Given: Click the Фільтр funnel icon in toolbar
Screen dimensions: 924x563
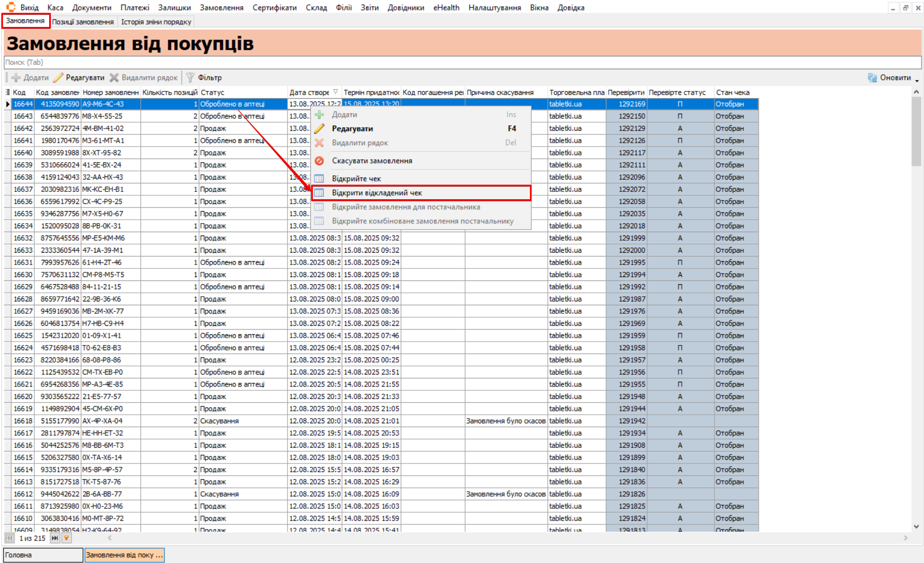Looking at the screenshot, I should tap(191, 77).
